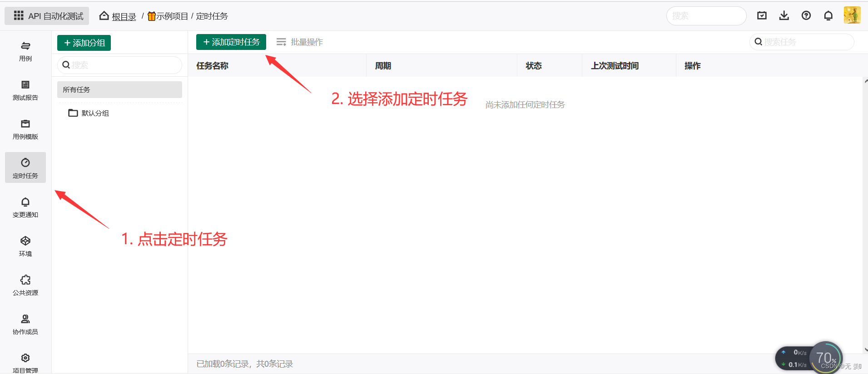Click the 添加定时任务 button

click(x=231, y=42)
